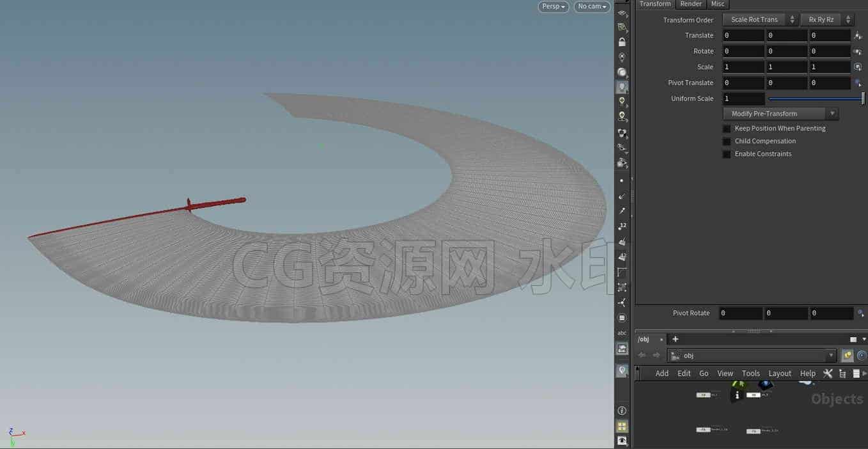The height and width of the screenshot is (449, 868).
Task: Add a new pane tab with plus button
Action: click(675, 339)
